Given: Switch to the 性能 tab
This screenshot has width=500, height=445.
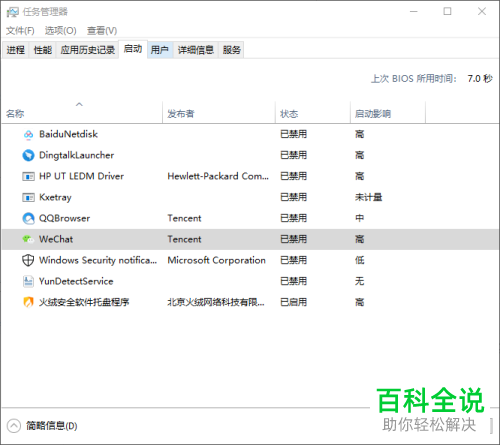Looking at the screenshot, I should coord(43,50).
